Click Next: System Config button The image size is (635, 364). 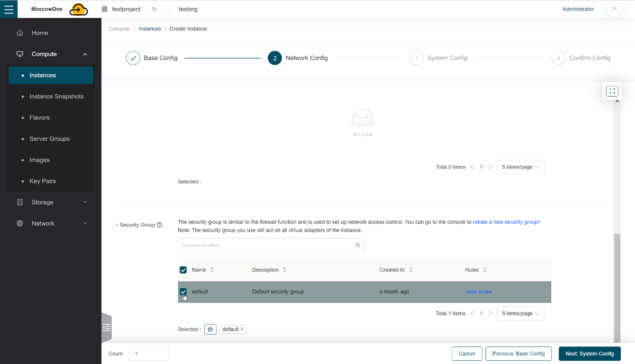tap(589, 353)
